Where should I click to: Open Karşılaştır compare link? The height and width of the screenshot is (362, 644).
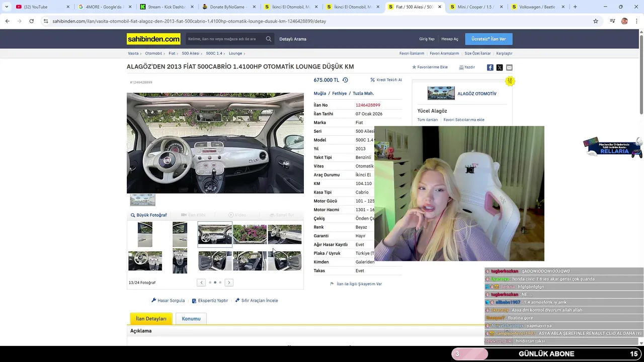click(x=504, y=53)
